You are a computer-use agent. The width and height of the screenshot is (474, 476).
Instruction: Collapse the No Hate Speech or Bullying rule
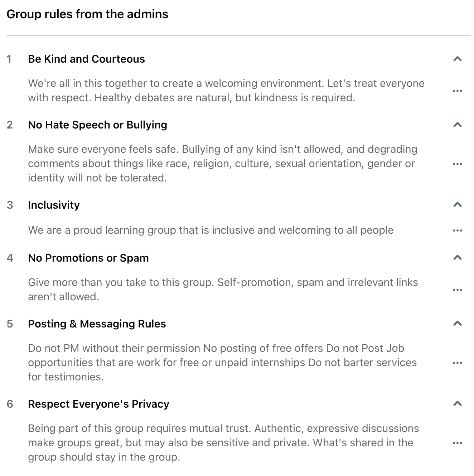click(457, 125)
